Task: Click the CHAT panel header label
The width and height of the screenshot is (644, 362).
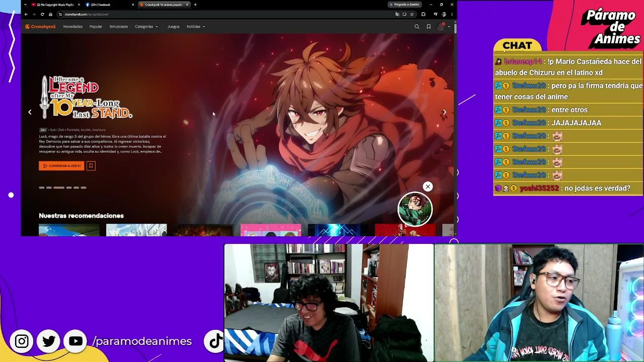Action: (517, 46)
